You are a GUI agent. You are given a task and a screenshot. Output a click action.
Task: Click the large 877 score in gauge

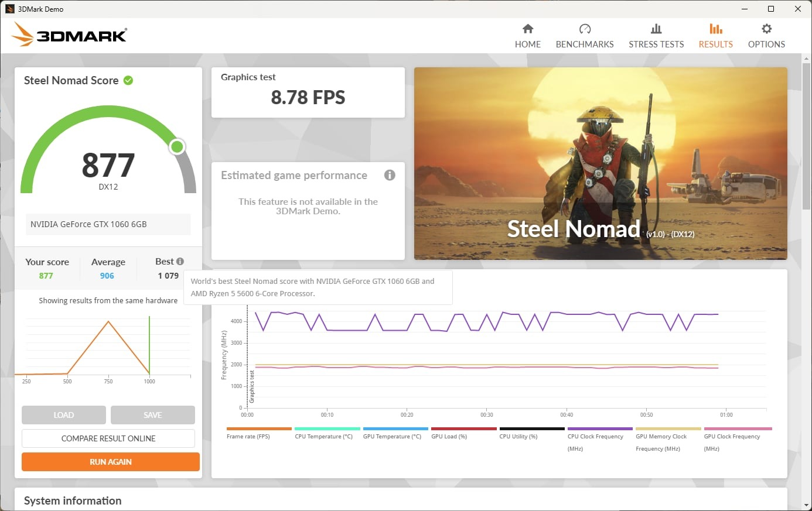(108, 165)
